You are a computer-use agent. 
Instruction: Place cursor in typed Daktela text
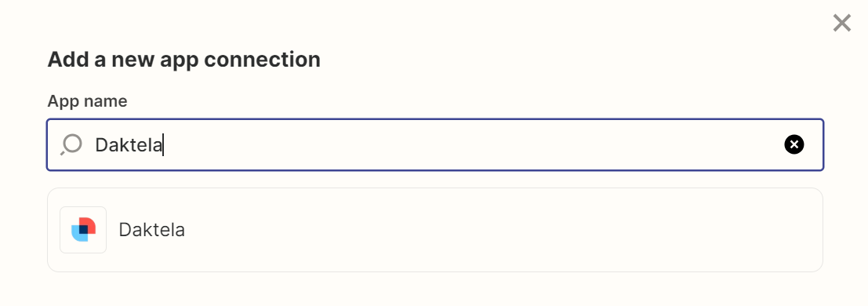tap(129, 144)
